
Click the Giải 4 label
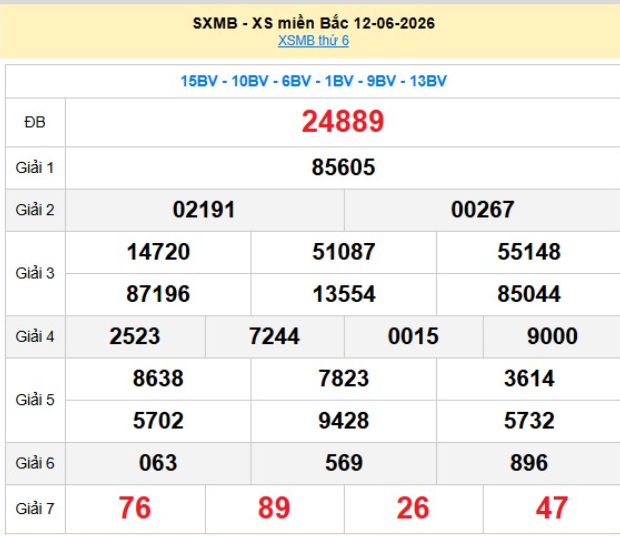coord(35,337)
